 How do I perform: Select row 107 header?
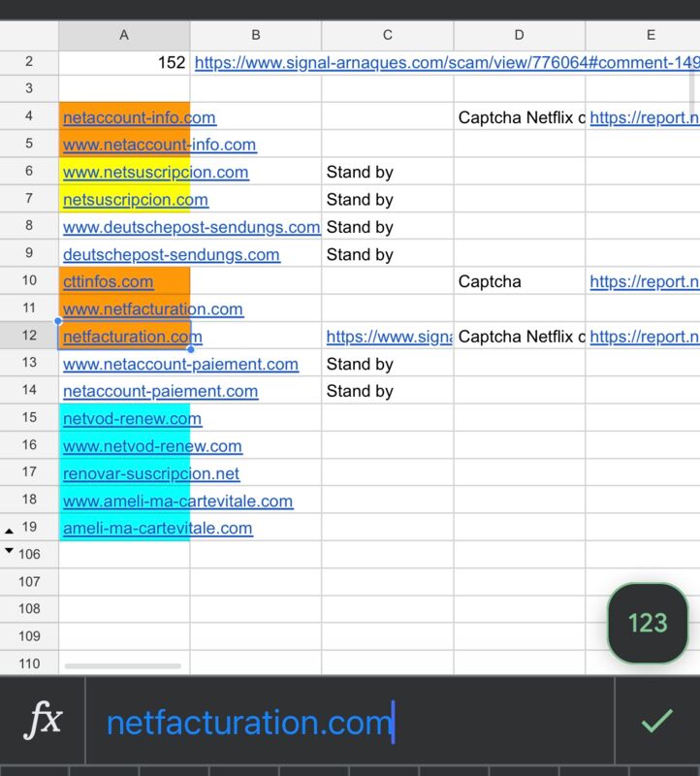[x=29, y=581]
